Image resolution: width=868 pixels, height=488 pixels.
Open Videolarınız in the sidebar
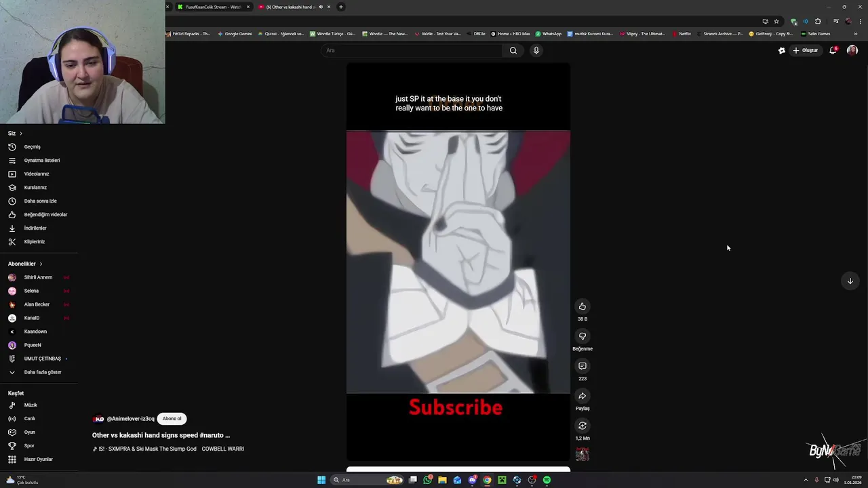[39, 174]
